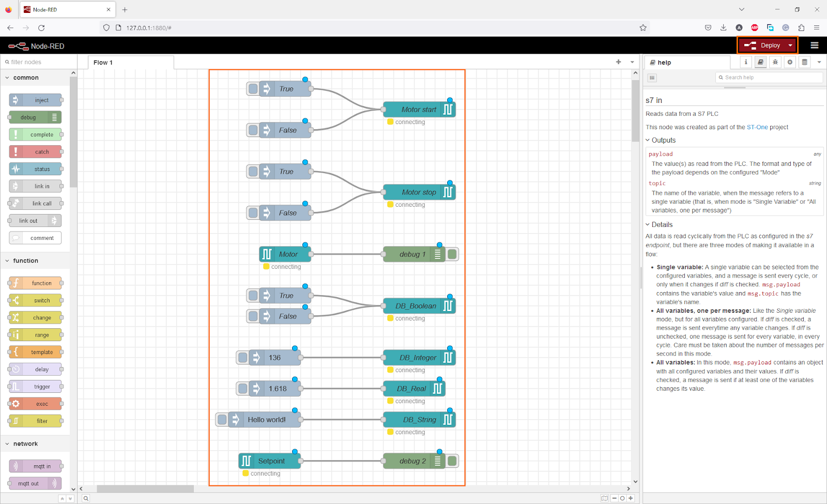Screen dimensions: 827x504
Task: Select the status palette node
Action: tap(35, 169)
